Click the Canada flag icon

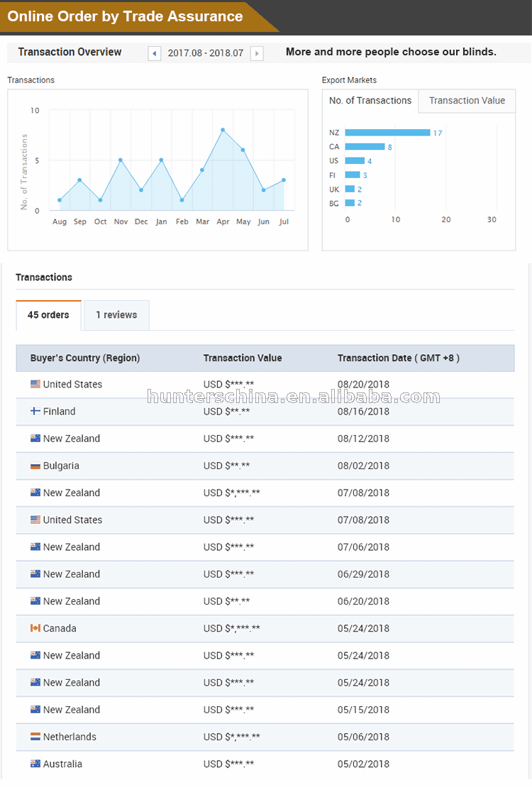pyautogui.click(x=35, y=628)
